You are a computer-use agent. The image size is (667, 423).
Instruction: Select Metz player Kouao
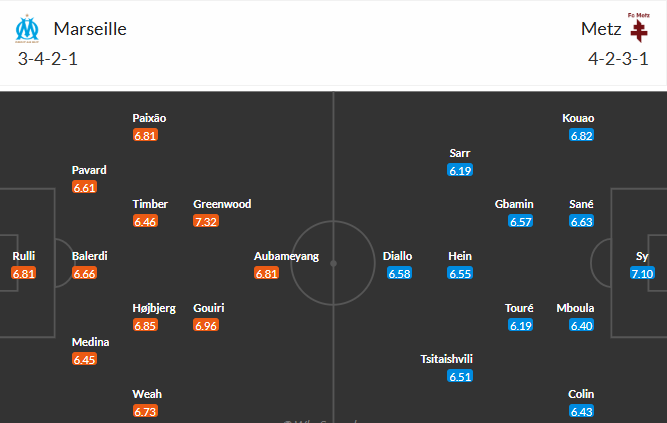[x=578, y=118]
